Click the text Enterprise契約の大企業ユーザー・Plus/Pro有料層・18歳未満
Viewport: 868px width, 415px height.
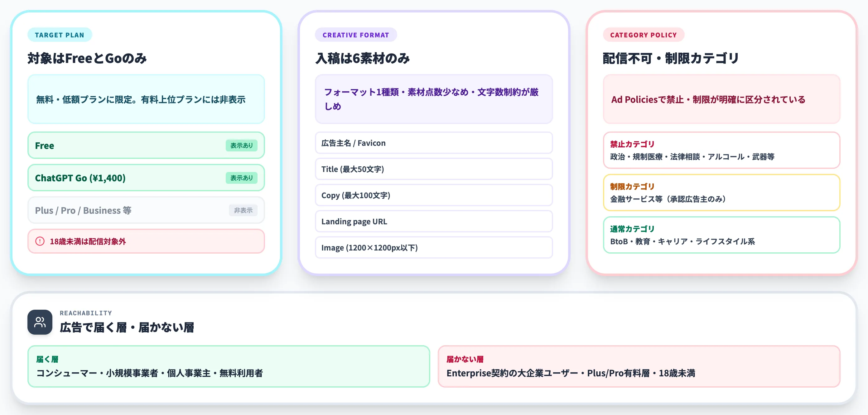pos(571,373)
